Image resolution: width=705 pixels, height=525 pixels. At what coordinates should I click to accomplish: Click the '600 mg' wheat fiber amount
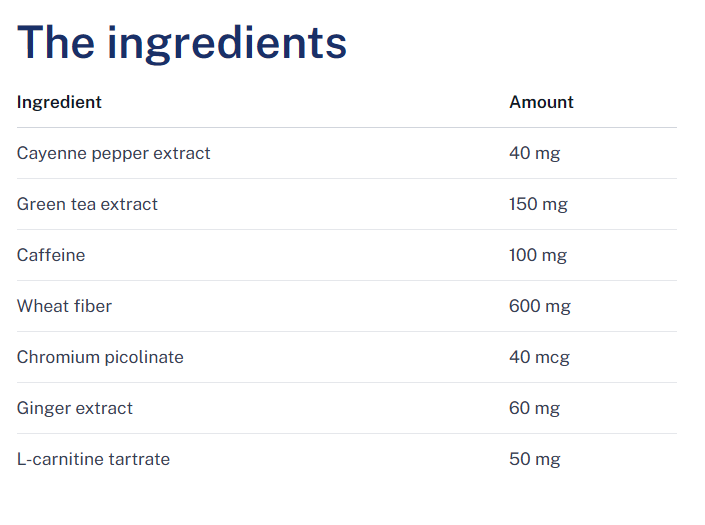pyautogui.click(x=540, y=306)
